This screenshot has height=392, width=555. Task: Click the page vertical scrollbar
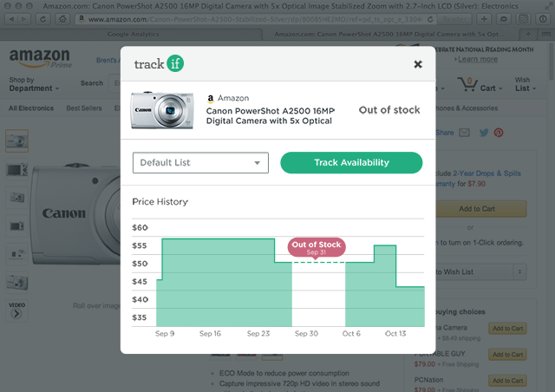pyautogui.click(x=552, y=60)
